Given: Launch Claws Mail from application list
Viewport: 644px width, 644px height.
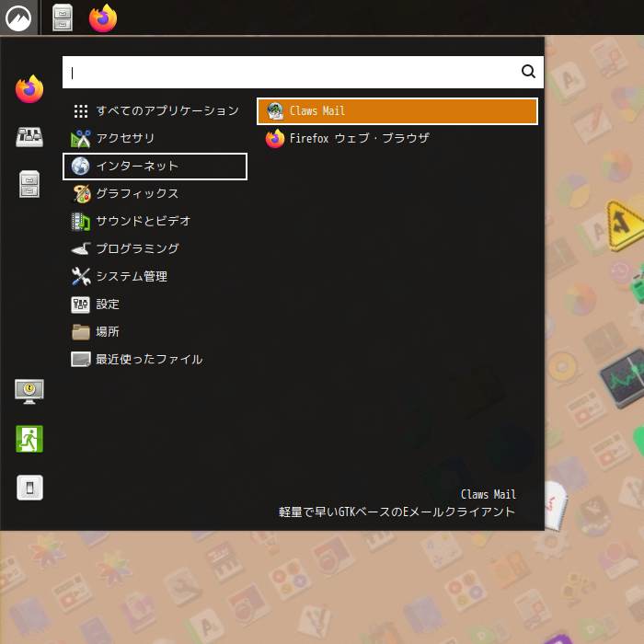Looking at the screenshot, I should (397, 111).
